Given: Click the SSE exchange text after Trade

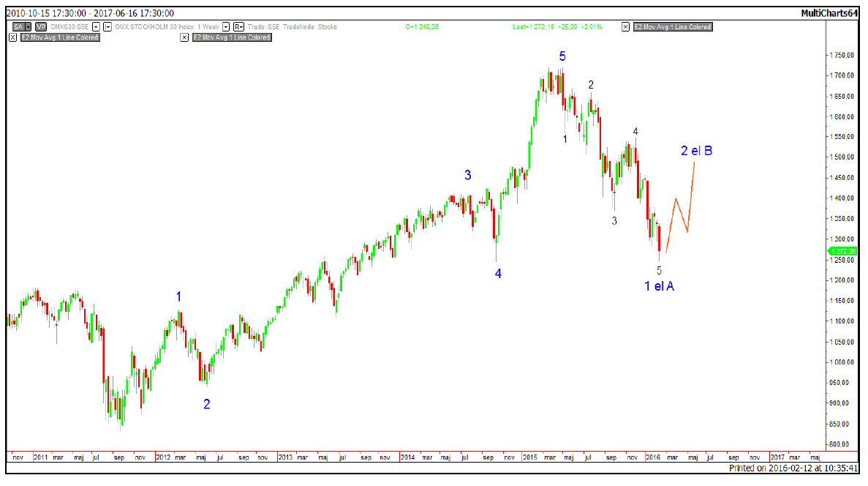Looking at the screenshot, I should (273, 26).
